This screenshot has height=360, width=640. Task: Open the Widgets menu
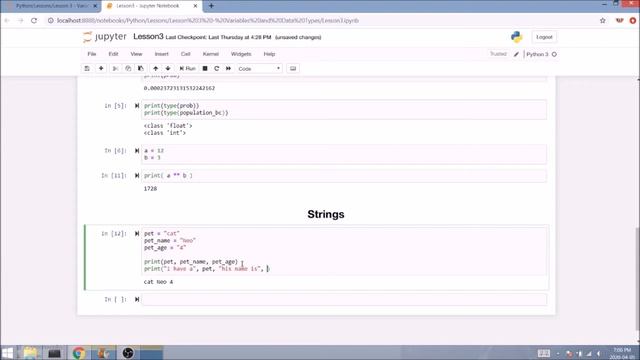[x=241, y=54]
